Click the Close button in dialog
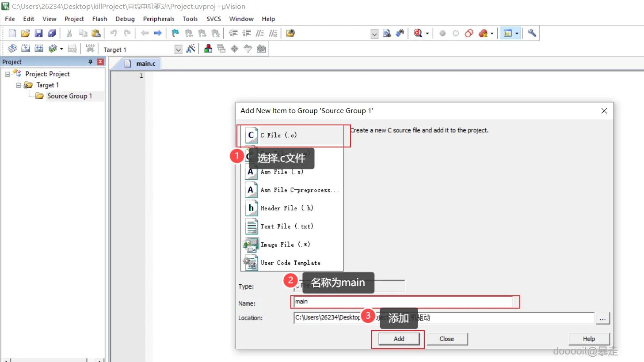Screen dimensions: 644x362 (x=446, y=339)
